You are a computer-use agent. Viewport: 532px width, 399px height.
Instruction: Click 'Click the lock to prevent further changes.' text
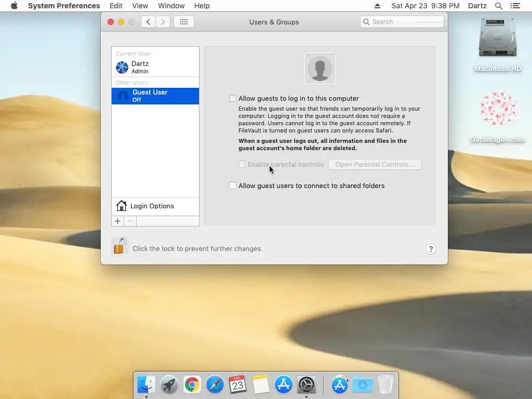pyautogui.click(x=197, y=249)
